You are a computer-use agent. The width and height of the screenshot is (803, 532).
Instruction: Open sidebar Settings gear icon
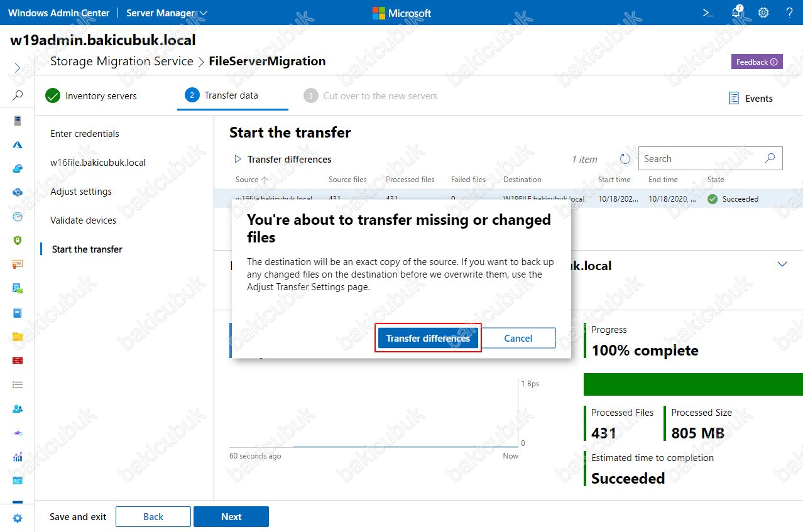tap(18, 518)
